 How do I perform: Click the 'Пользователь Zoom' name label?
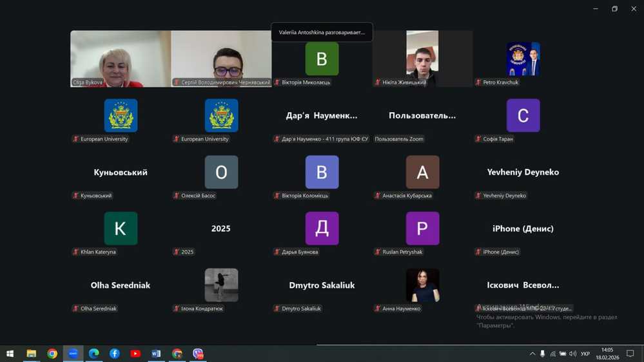click(399, 138)
